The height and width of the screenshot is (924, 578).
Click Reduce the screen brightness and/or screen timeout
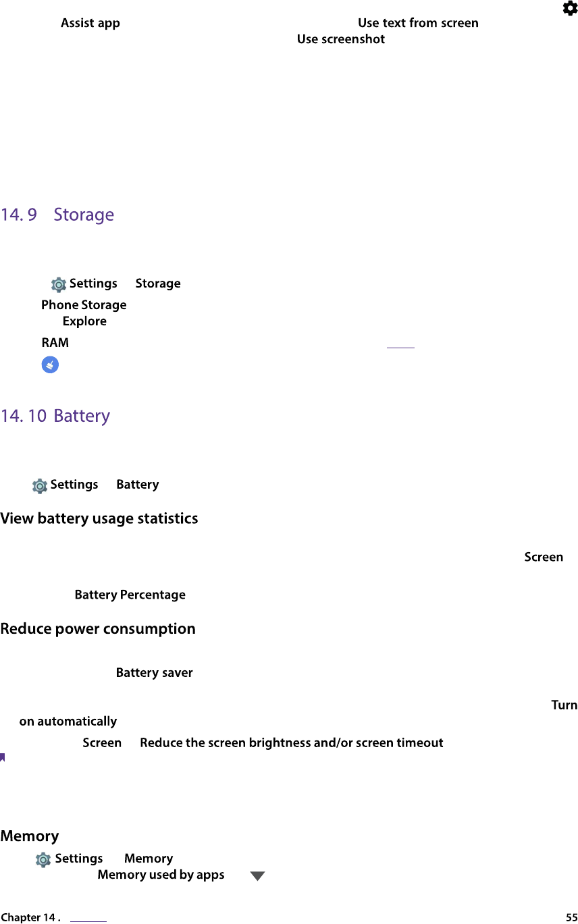[x=292, y=743]
